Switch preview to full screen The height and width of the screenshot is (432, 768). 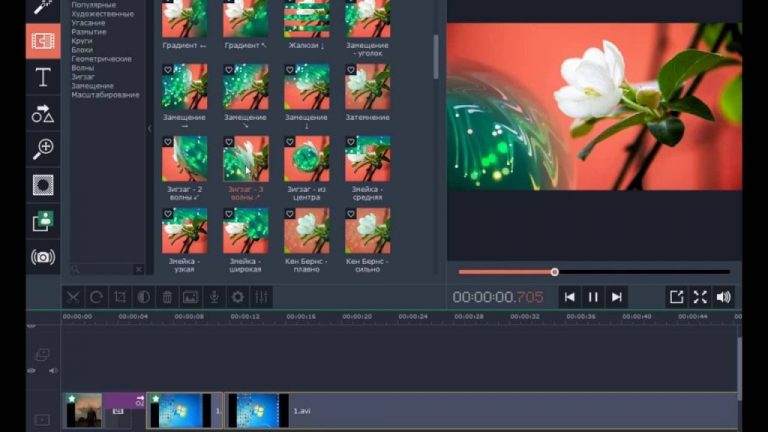point(700,297)
